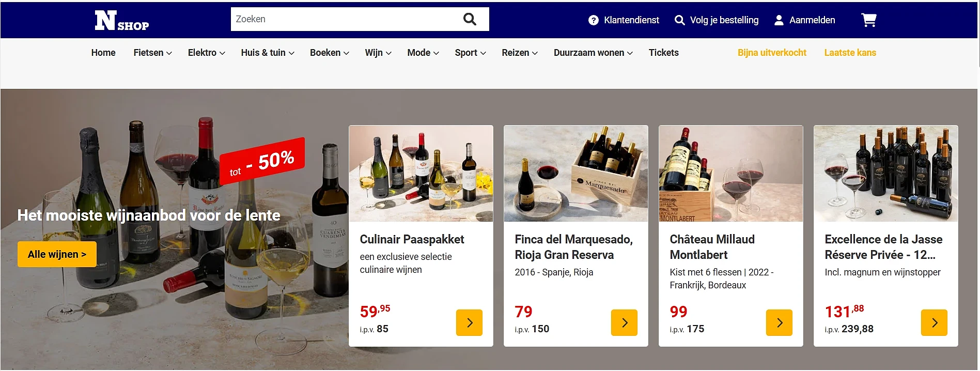Click the Klantendienst question mark icon

click(x=594, y=20)
